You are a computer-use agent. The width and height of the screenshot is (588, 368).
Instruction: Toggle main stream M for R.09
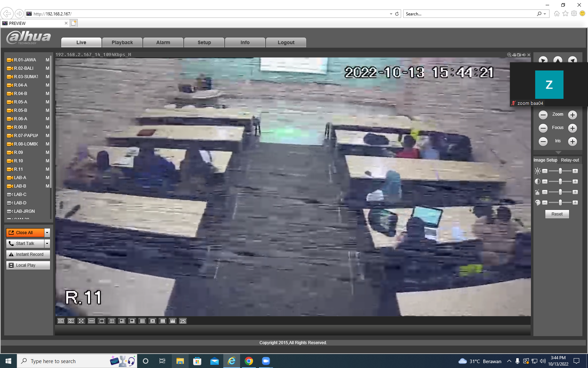48,152
